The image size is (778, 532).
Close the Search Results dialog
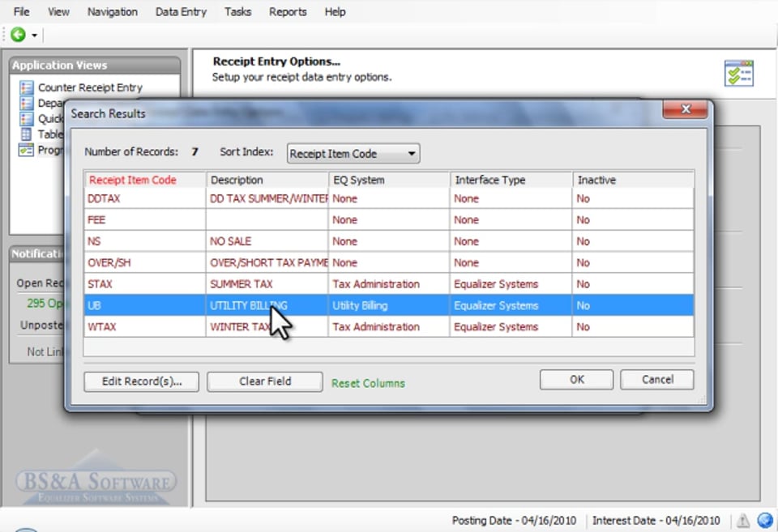pyautogui.click(x=686, y=109)
